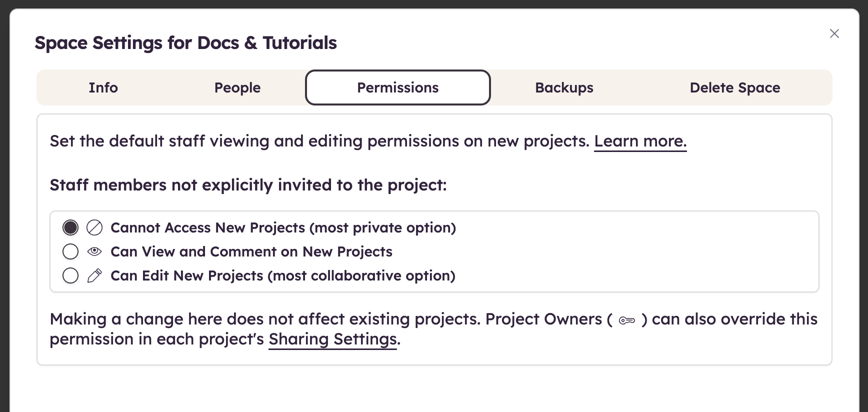The width and height of the screenshot is (868, 412).
Task: Follow the Learn more link
Action: pos(640,141)
